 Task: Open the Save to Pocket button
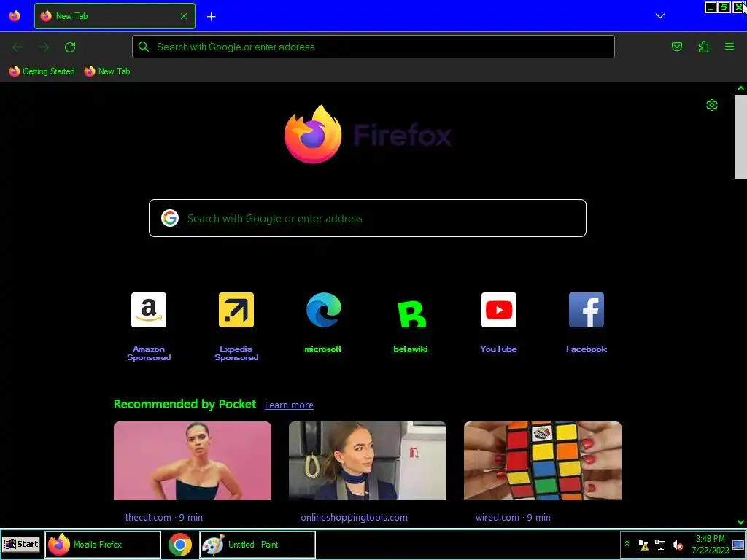point(676,47)
